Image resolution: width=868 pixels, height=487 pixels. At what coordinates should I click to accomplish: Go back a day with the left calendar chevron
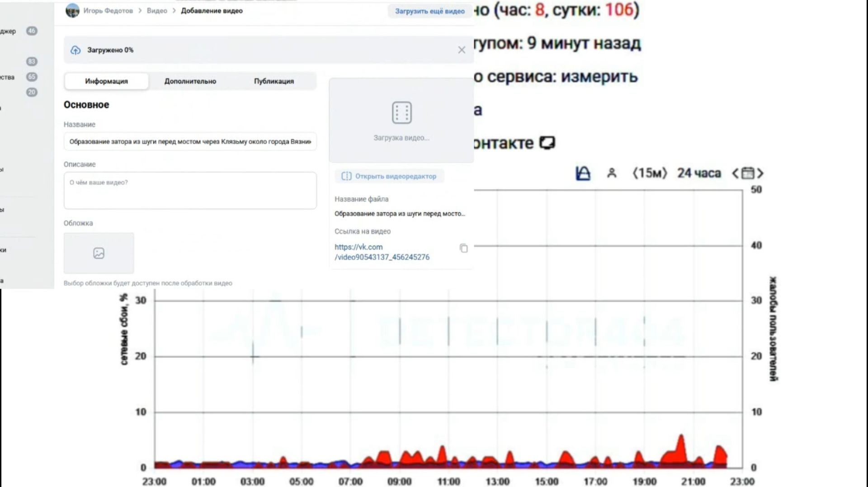coord(735,173)
